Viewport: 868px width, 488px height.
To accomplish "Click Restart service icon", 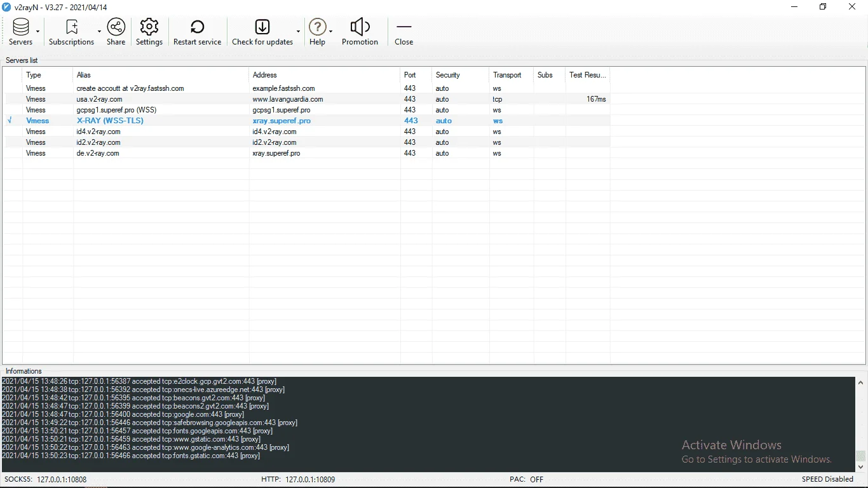I will coord(197,27).
